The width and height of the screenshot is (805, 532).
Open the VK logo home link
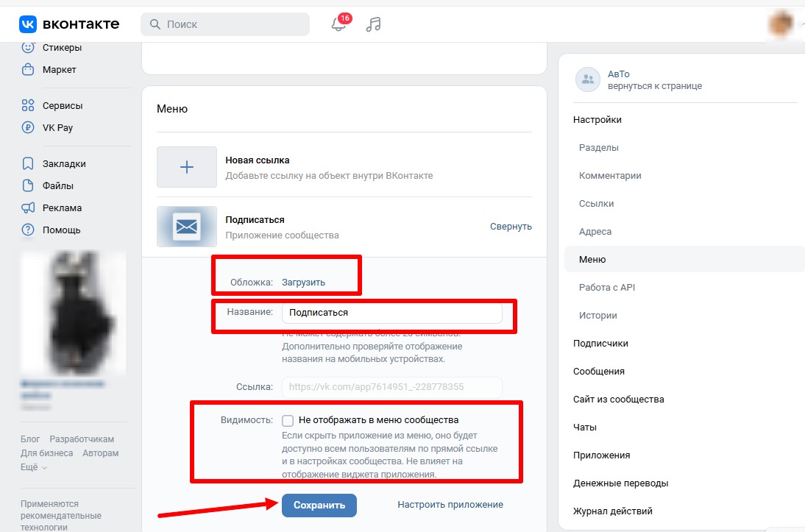point(69,24)
